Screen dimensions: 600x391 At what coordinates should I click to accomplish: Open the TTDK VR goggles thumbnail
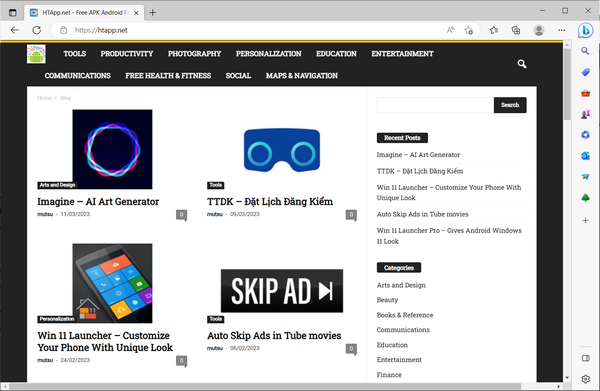(x=282, y=150)
